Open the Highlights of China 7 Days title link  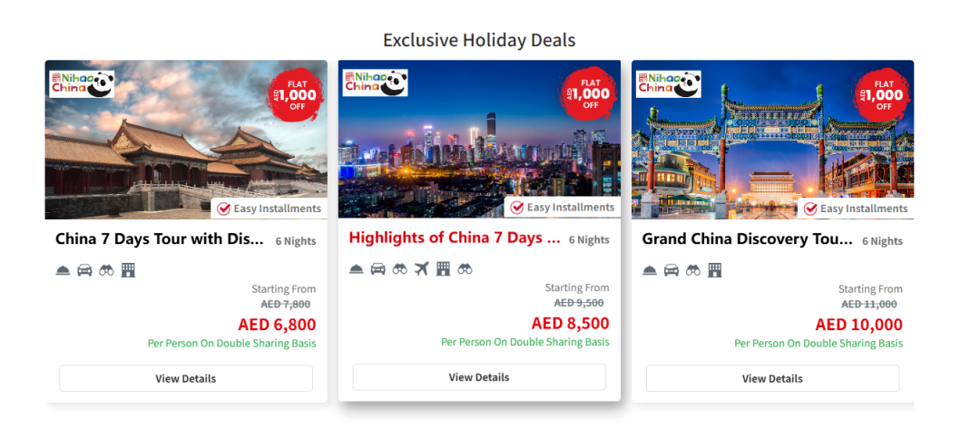[455, 238]
